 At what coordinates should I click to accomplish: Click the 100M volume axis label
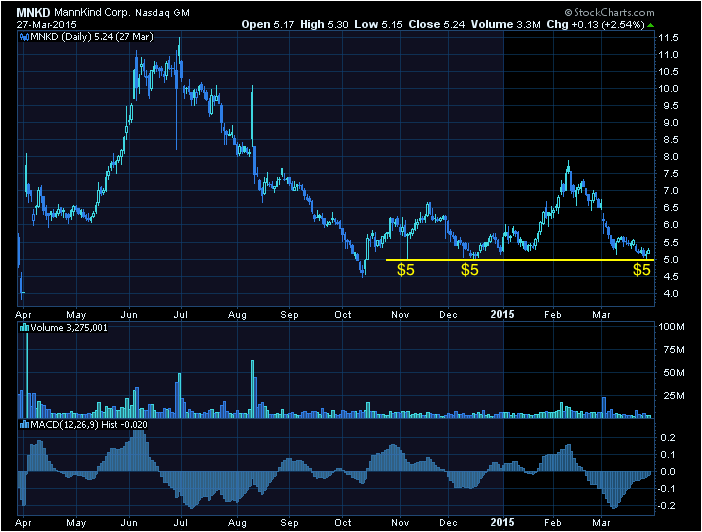[672, 327]
